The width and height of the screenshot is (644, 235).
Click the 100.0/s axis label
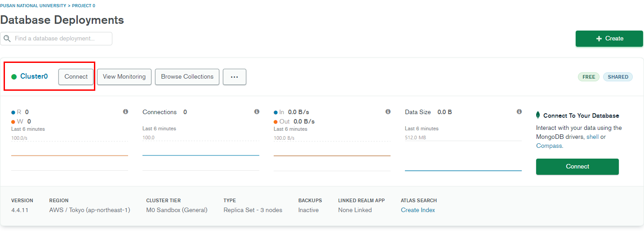(19, 137)
